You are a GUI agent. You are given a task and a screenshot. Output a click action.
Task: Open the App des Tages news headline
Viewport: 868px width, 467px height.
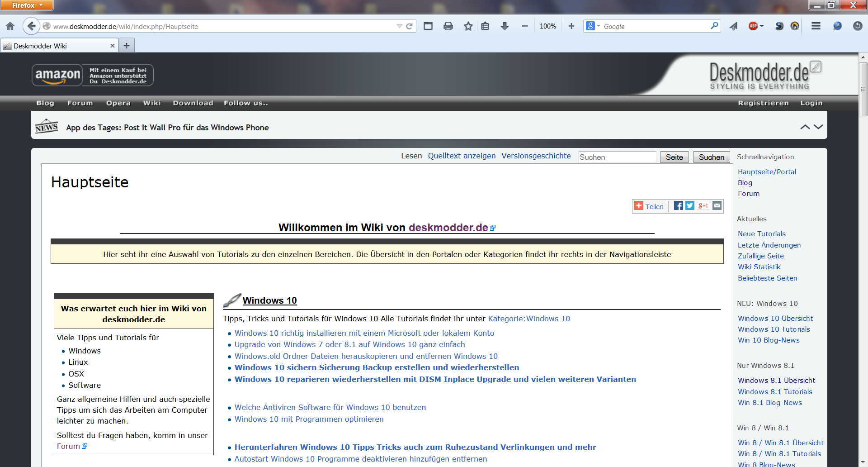[167, 128]
